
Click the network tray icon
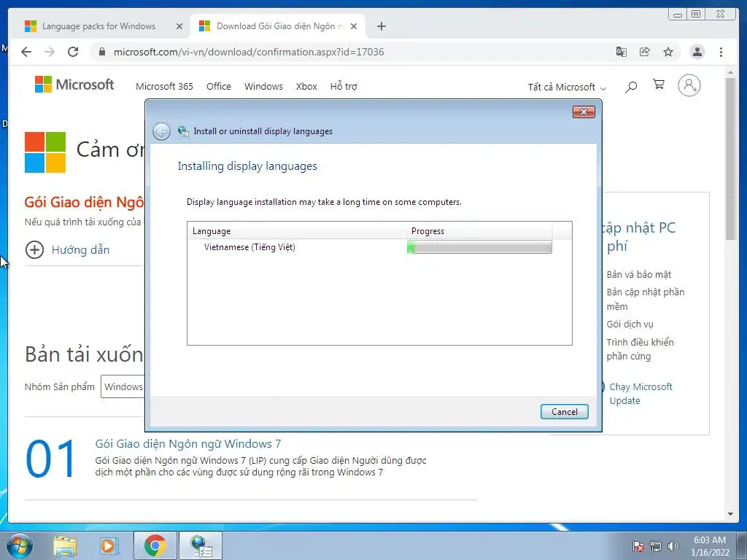coord(656,546)
